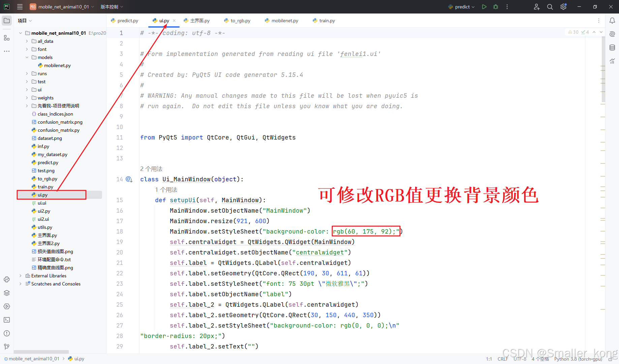Open editor tabs options menu

(x=599, y=21)
